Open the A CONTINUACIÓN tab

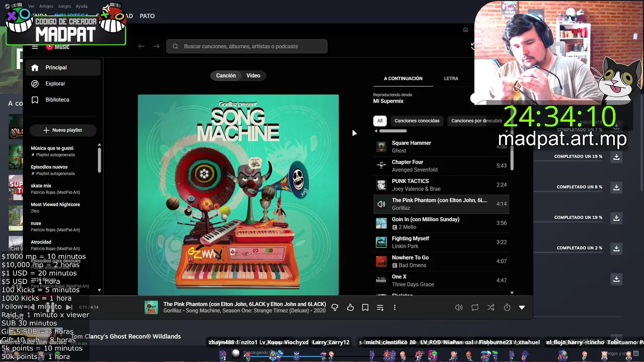tap(403, 78)
